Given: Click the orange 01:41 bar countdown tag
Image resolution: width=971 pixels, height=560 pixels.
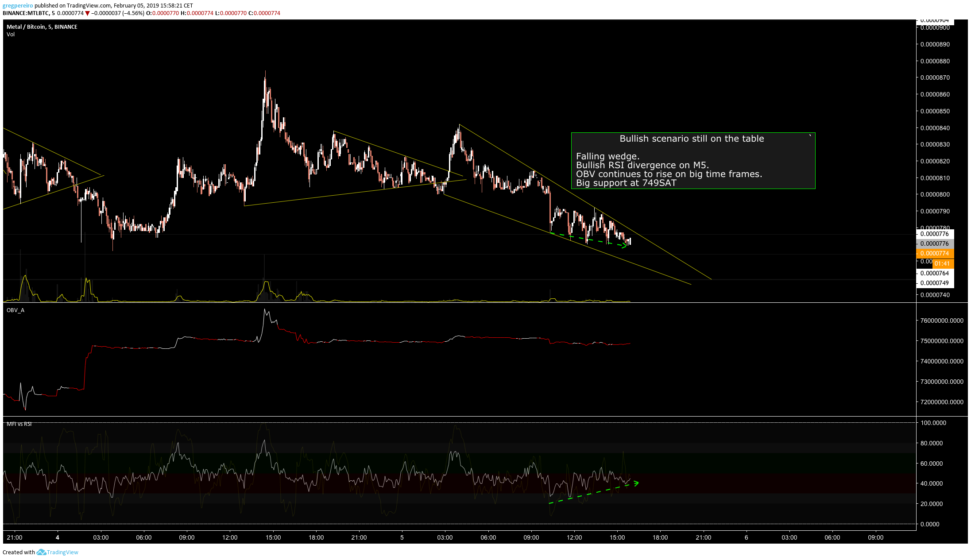Looking at the screenshot, I should coord(943,264).
